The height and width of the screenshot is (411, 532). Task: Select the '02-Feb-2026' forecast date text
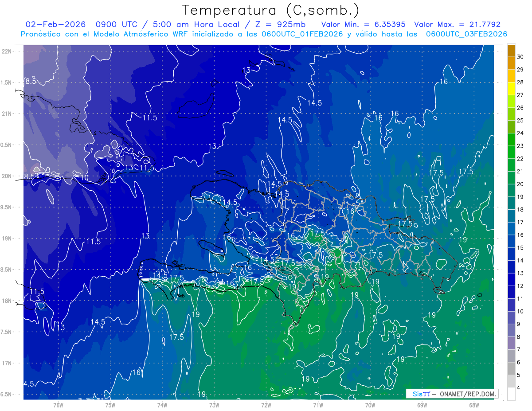click(x=55, y=24)
